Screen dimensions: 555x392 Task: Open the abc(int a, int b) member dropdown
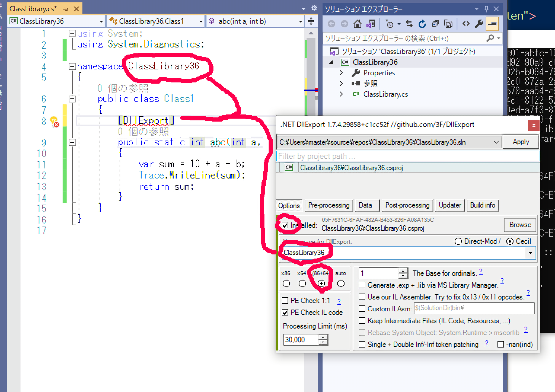coord(300,21)
